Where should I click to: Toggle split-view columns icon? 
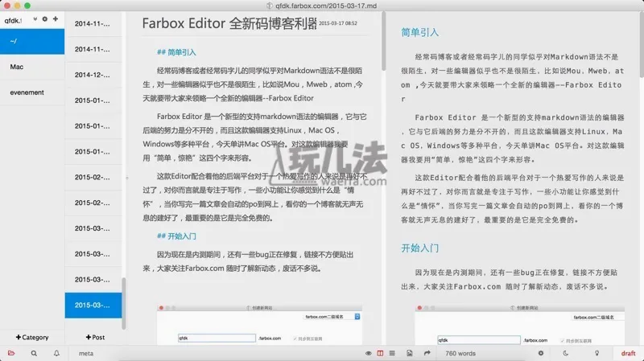point(380,353)
